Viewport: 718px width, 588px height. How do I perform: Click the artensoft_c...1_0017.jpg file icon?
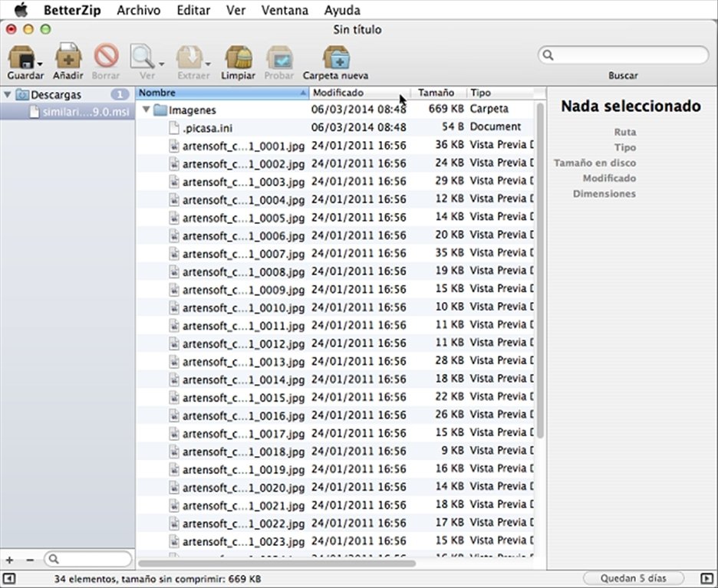point(174,433)
